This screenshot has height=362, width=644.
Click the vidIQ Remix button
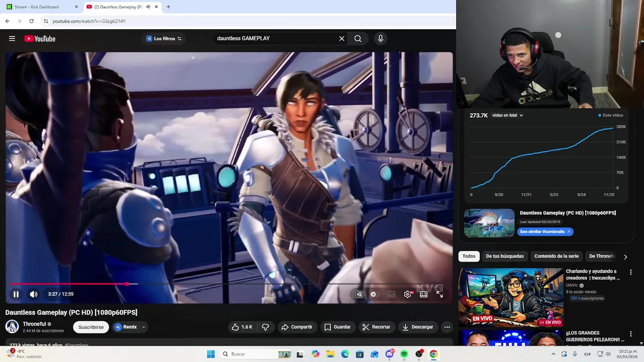(x=125, y=327)
